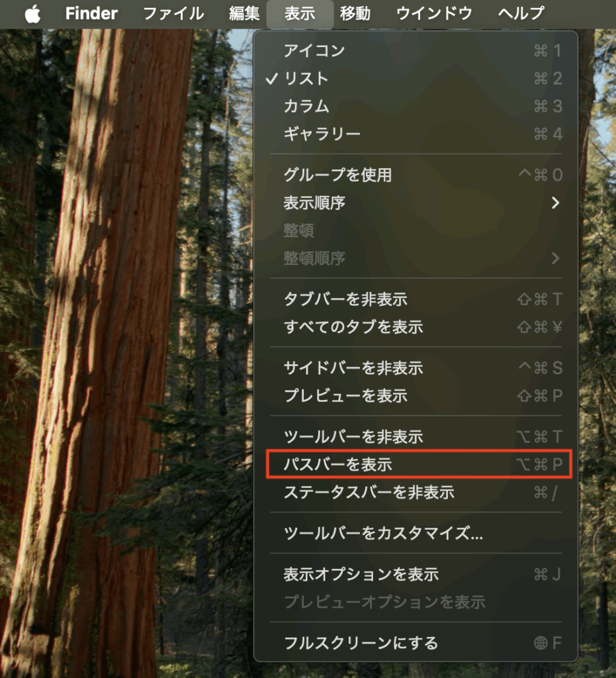Open the ヘルプ menu
The height and width of the screenshot is (678, 616).
coord(521,13)
